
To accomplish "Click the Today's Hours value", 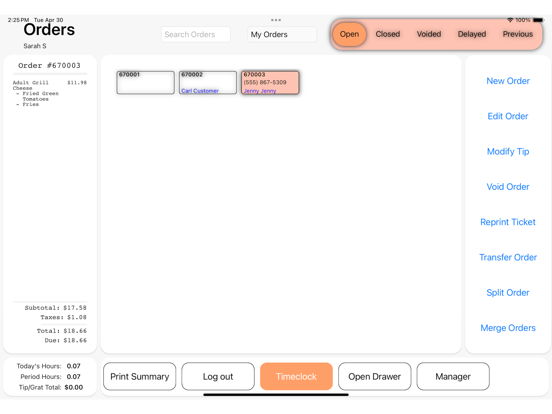I will (x=74, y=366).
